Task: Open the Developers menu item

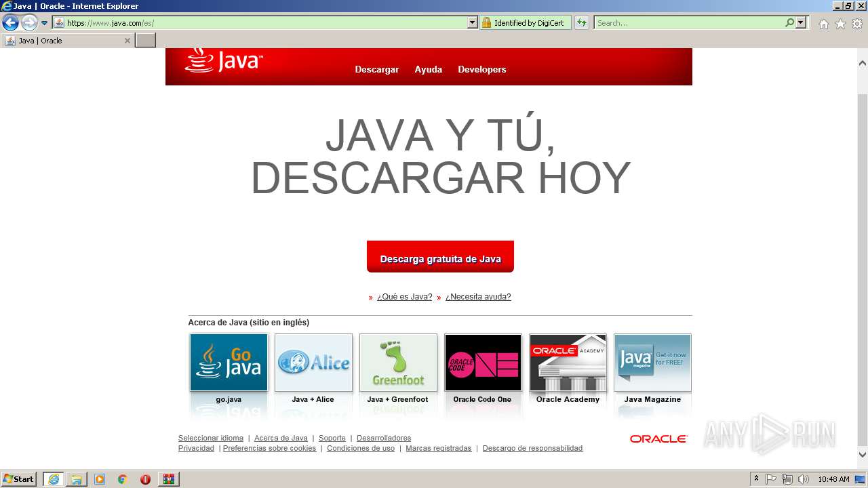Action: [x=482, y=69]
